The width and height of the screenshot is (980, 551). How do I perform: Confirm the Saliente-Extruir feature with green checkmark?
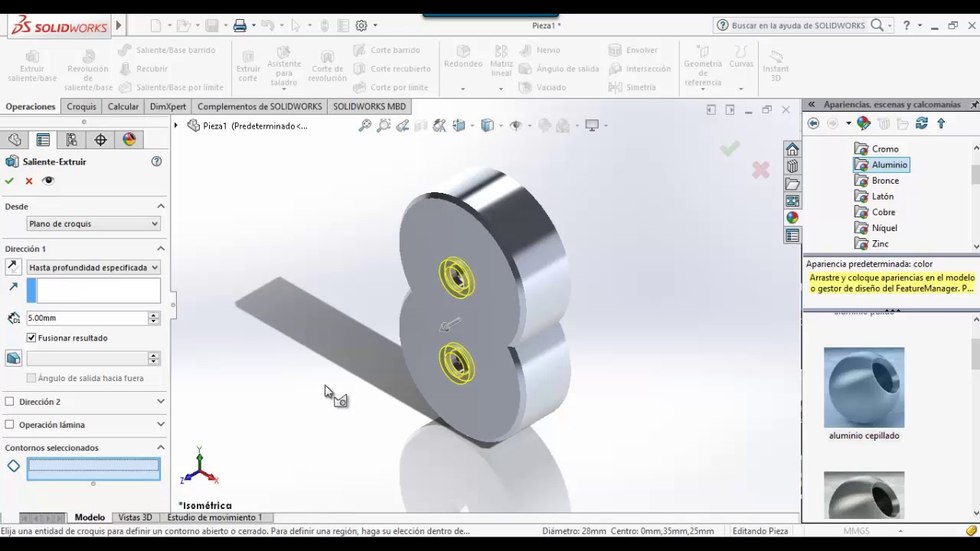(9, 181)
